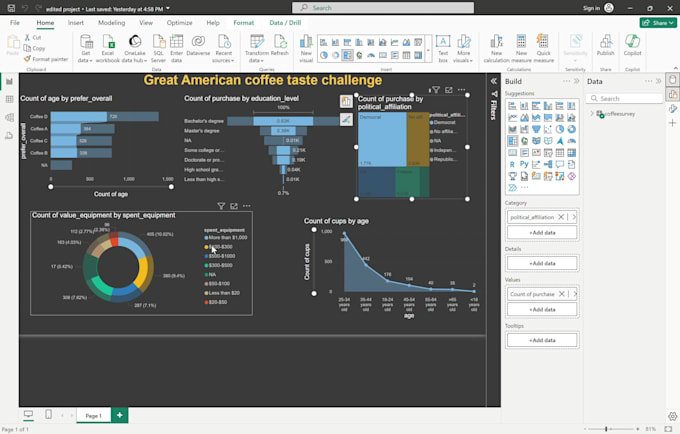Switch to desktop layout view
Image resolution: width=680 pixels, height=434 pixels.
tap(28, 414)
